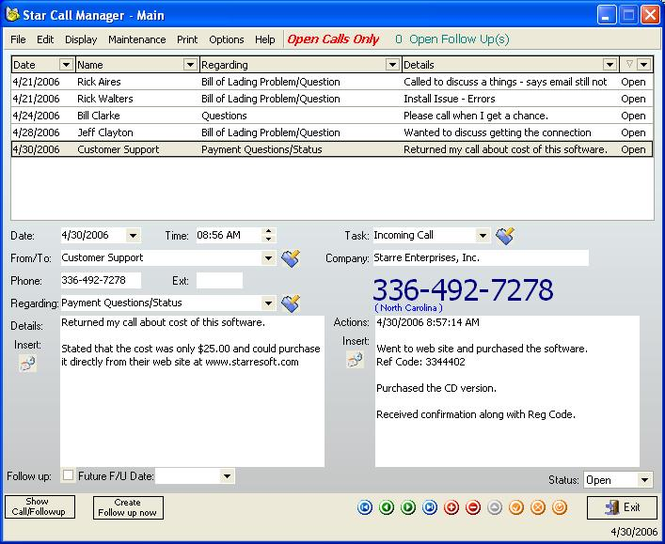Click the Open Calls Only label
Image resolution: width=665 pixels, height=544 pixels.
pos(333,39)
